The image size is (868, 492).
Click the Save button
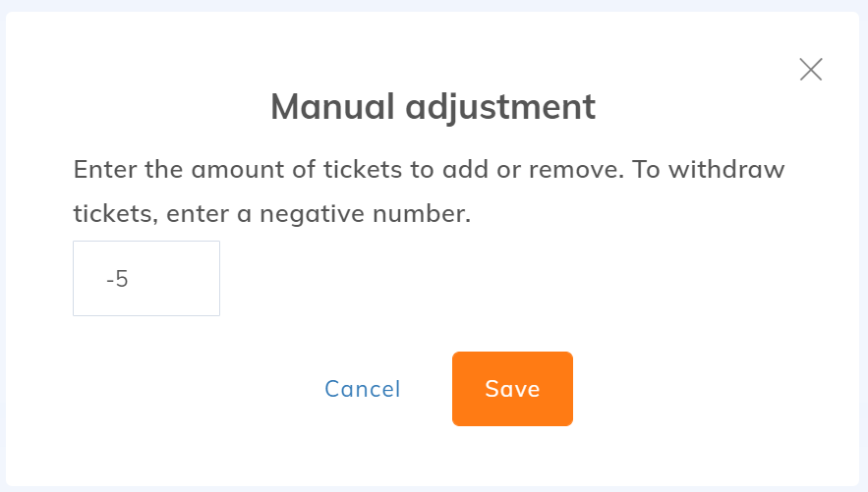coord(512,389)
